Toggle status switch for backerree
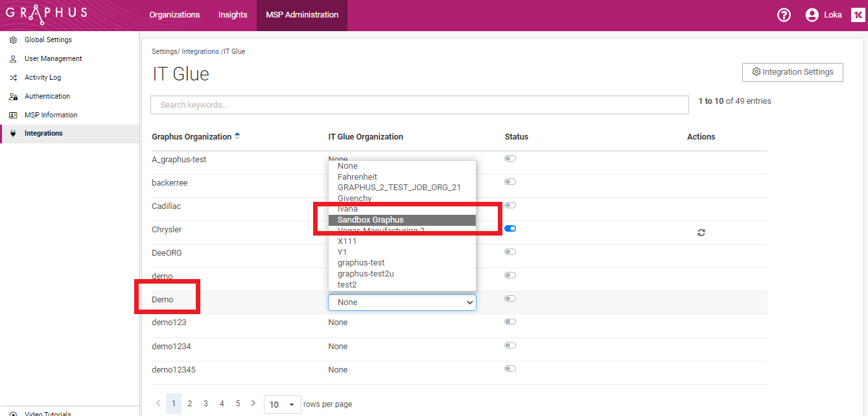This screenshot has height=416, width=868. [x=510, y=182]
